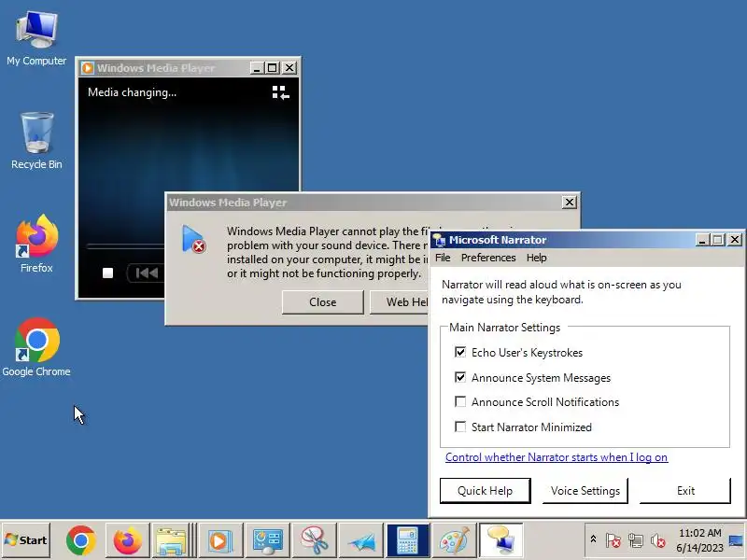Enable Start Narrator Minimized
Screen dimensions: 747x560
click(x=460, y=427)
